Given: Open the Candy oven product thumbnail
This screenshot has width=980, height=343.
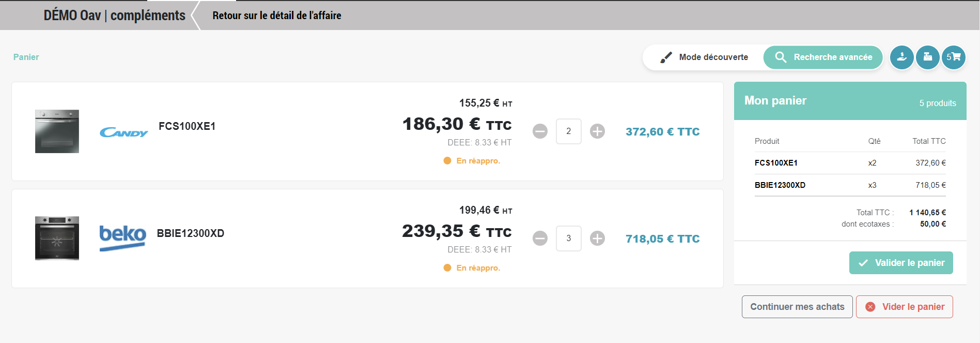Looking at the screenshot, I should point(57,131).
